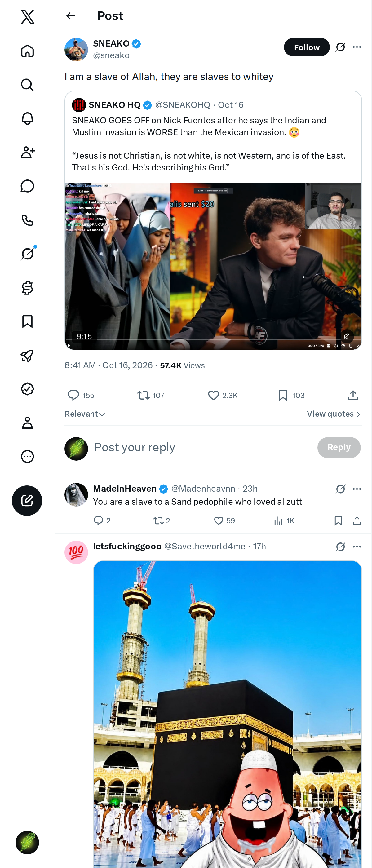Open Communities people icon in sidebar

[x=27, y=152]
